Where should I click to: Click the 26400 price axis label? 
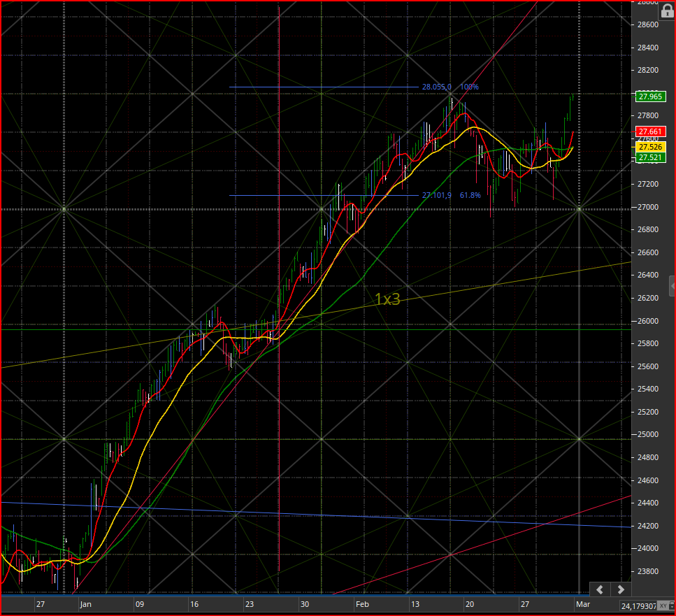click(648, 275)
